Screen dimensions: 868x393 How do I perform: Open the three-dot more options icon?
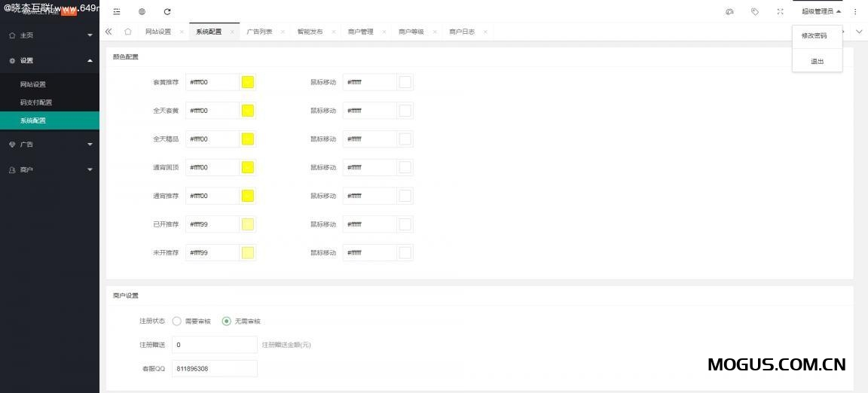click(x=855, y=11)
